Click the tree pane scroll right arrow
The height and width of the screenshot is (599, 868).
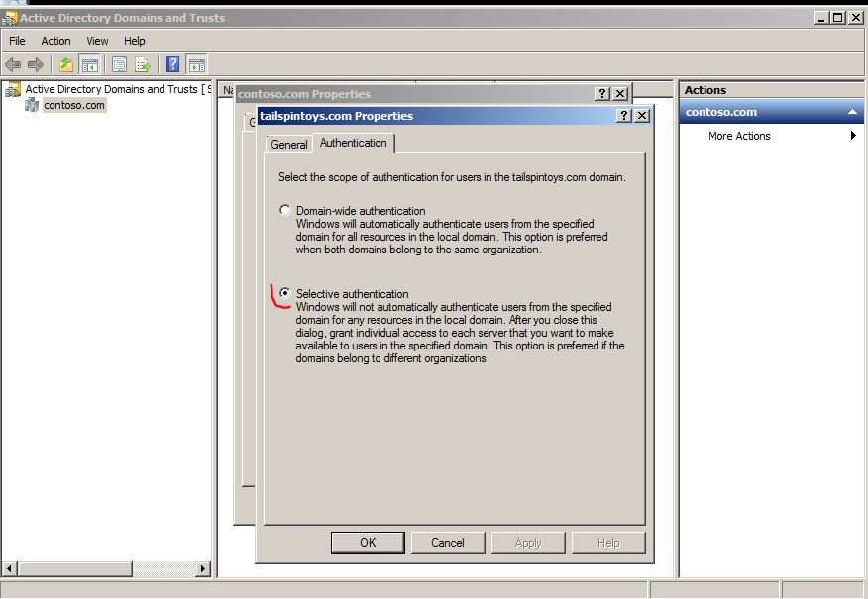point(202,568)
